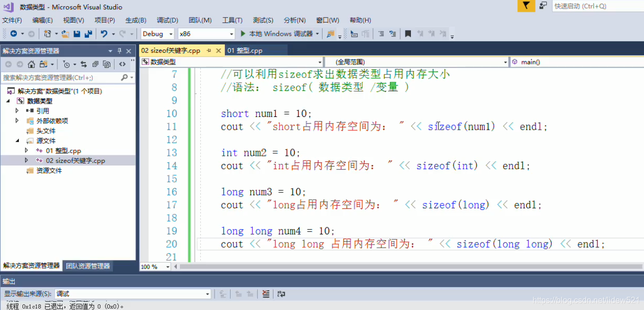Expand the 外部依赖项 node
Viewport: 644px width, 310px height.
[x=17, y=121]
